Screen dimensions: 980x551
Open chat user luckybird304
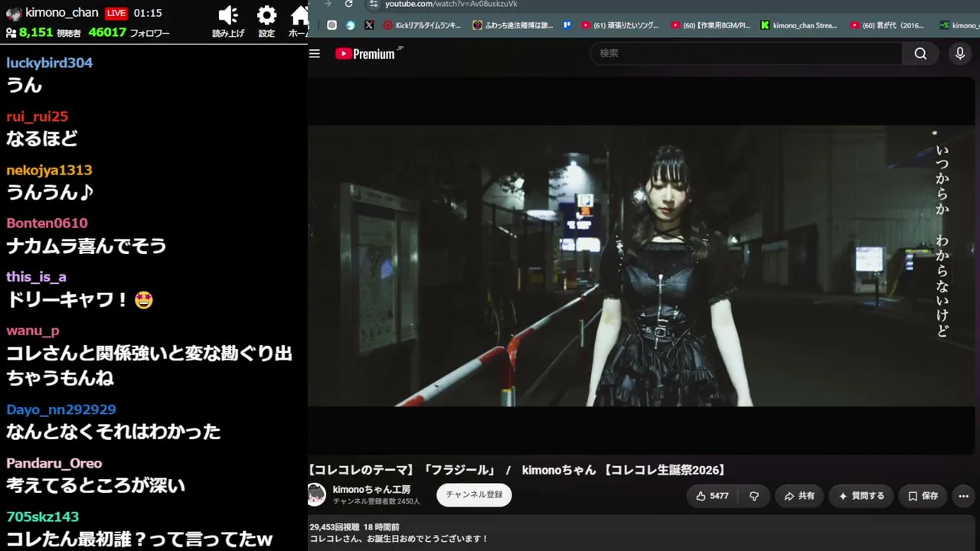[x=50, y=63]
